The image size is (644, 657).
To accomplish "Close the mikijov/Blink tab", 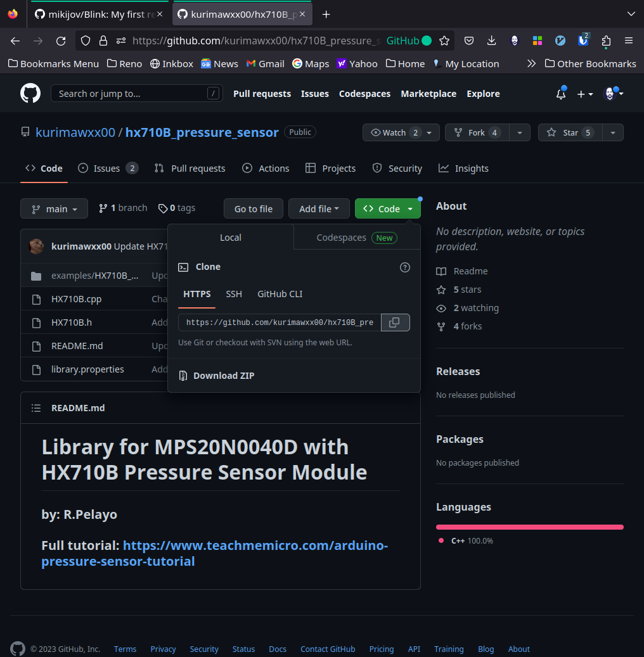I will pyautogui.click(x=159, y=14).
